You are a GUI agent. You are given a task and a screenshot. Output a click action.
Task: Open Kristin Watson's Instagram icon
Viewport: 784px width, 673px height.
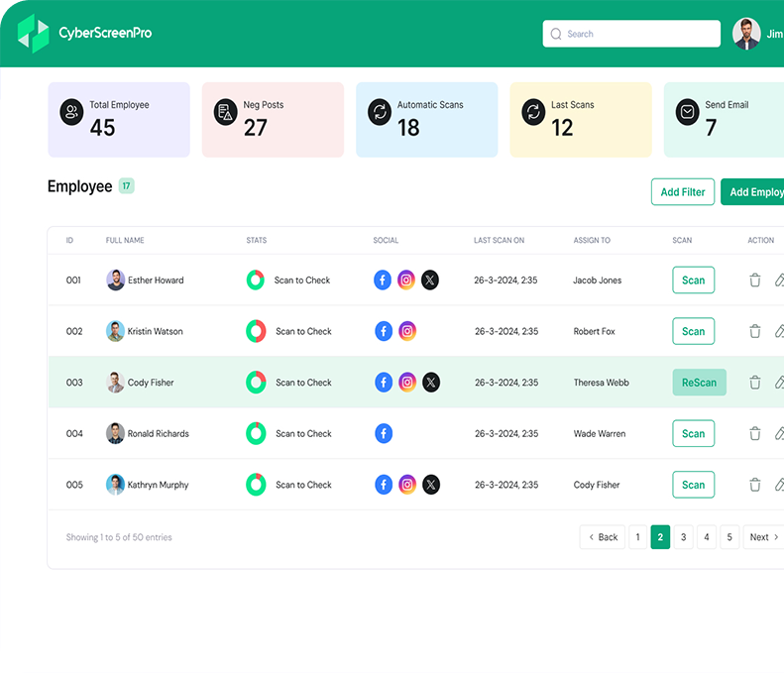(x=407, y=332)
